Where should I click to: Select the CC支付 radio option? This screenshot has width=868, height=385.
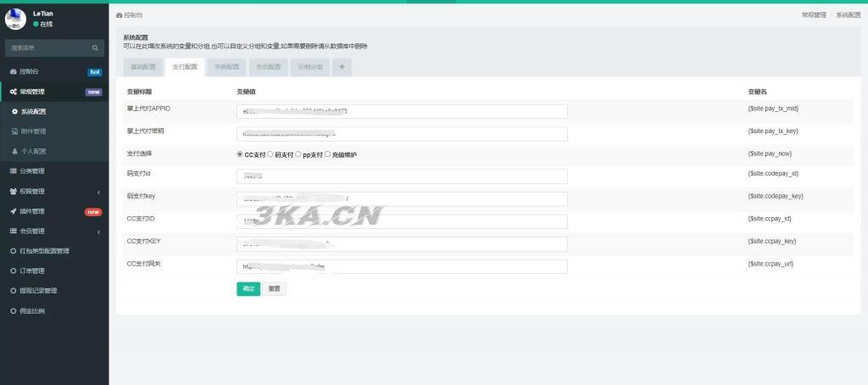[x=240, y=154]
